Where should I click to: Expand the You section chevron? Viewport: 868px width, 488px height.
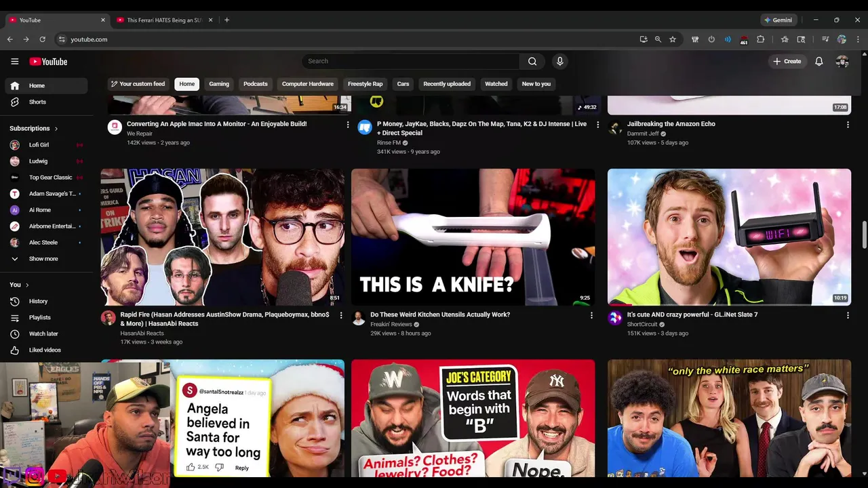point(27,285)
